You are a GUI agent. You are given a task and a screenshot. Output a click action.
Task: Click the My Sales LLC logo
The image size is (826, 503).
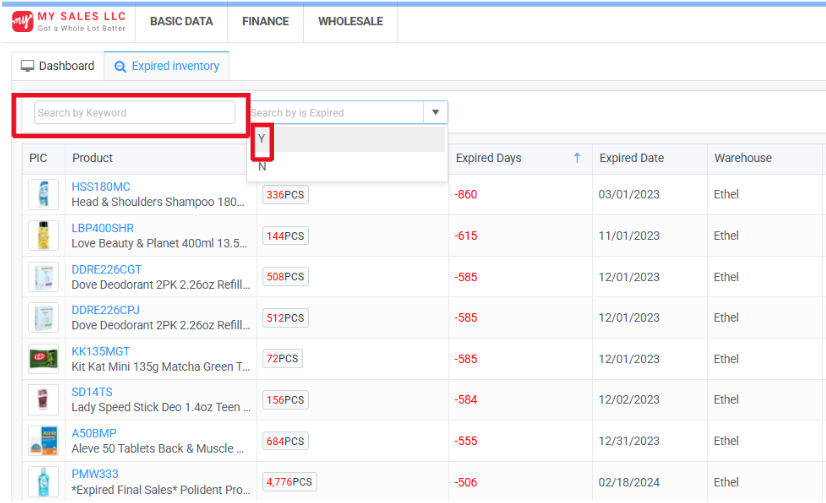69,21
